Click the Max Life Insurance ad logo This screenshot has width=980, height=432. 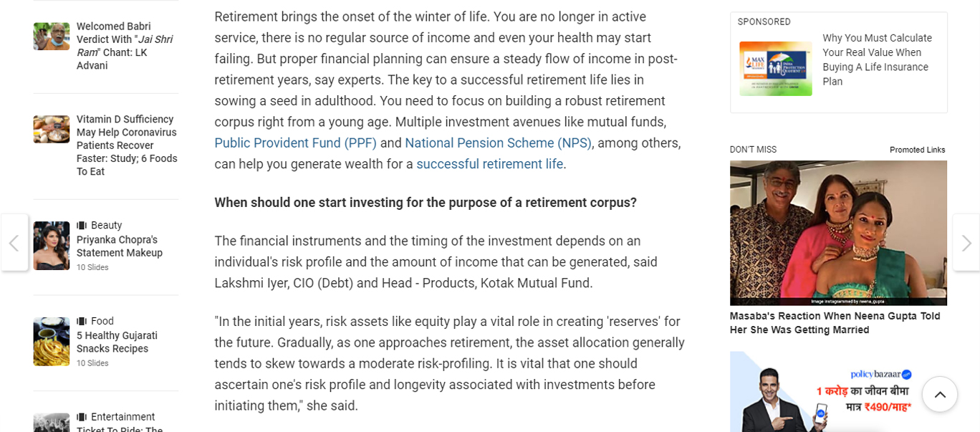775,69
